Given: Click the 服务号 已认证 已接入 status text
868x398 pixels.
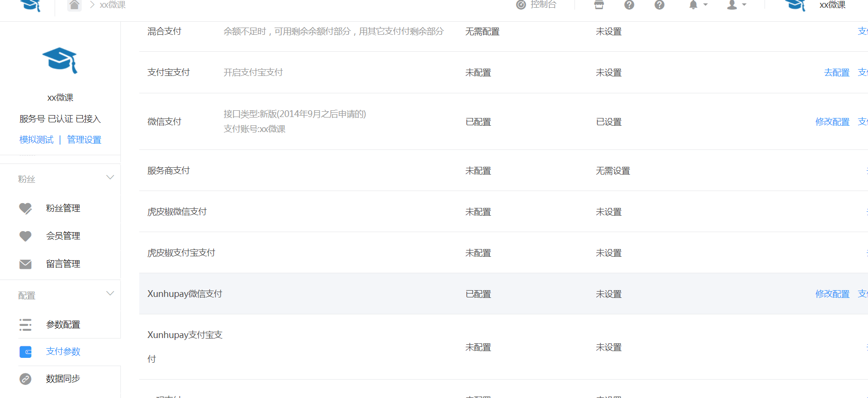Looking at the screenshot, I should click(60, 119).
